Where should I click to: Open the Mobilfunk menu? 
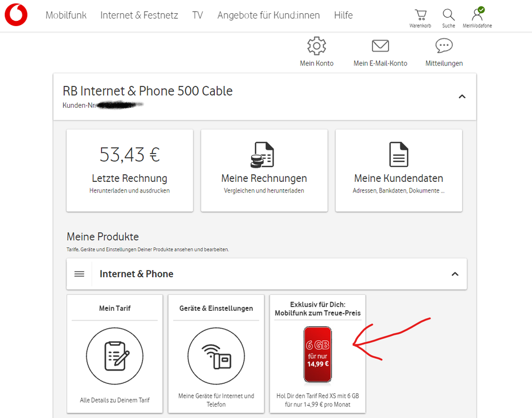(x=66, y=15)
